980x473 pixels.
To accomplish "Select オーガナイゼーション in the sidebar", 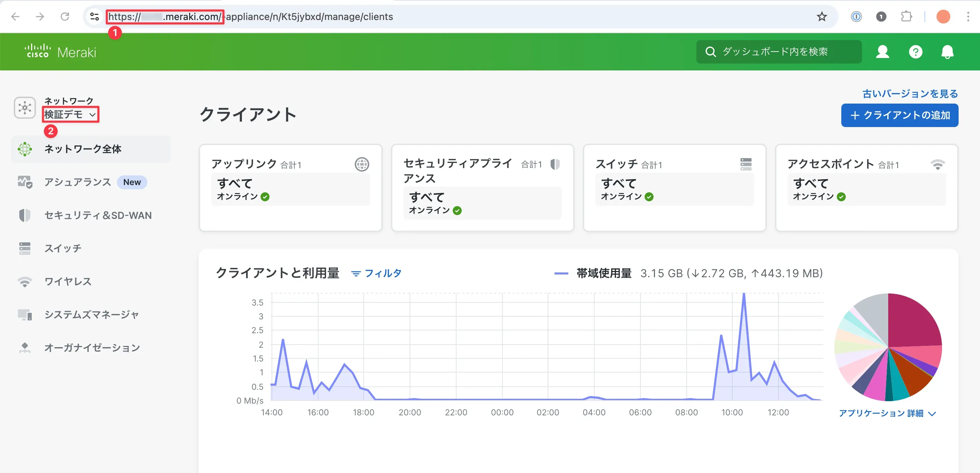I will tap(92, 347).
